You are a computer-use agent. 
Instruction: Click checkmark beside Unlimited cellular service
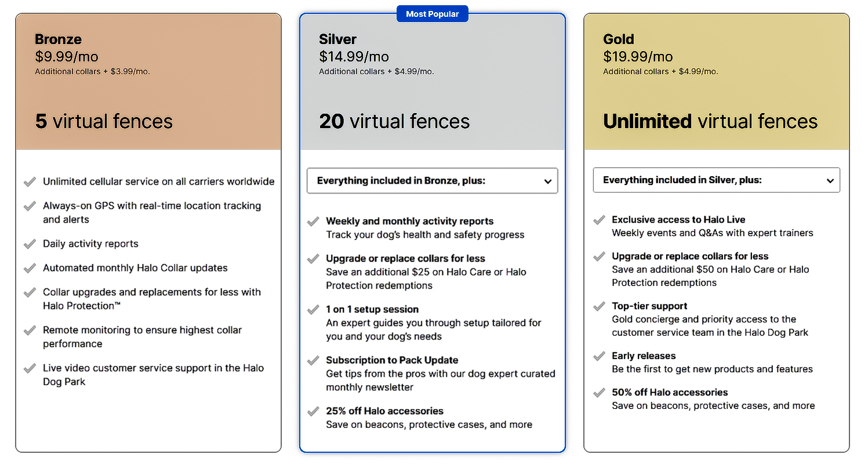30,182
